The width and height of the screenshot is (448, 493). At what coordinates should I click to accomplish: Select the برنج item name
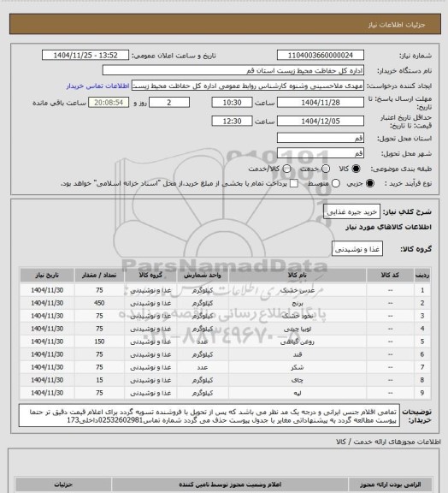point(298,303)
